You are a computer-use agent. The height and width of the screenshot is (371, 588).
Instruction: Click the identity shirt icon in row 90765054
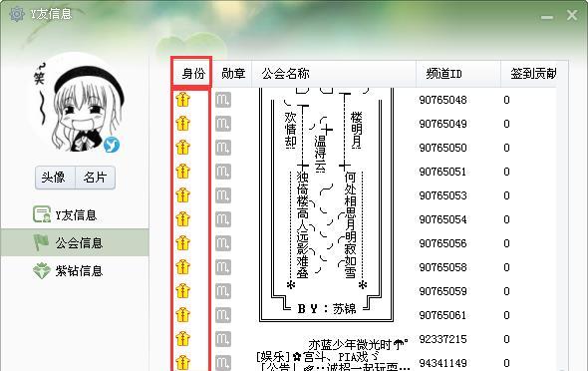tap(182, 219)
